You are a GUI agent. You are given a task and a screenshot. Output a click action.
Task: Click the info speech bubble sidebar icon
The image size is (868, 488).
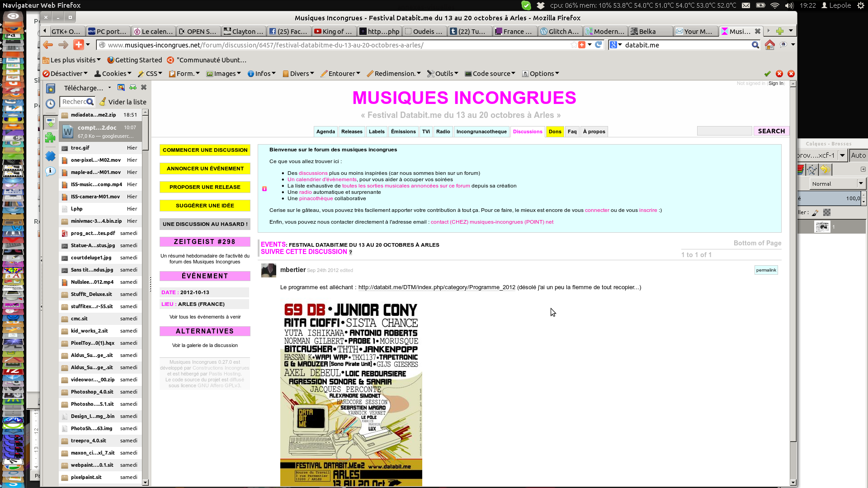click(51, 171)
